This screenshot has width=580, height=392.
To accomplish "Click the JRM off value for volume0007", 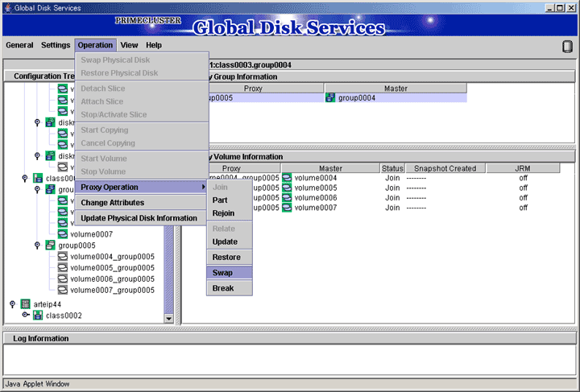I will click(x=523, y=208).
